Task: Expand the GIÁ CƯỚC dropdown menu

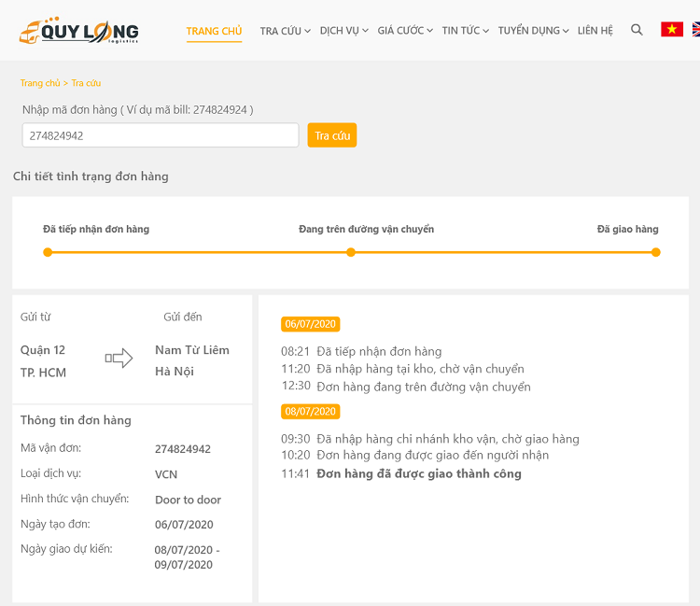Action: (405, 31)
